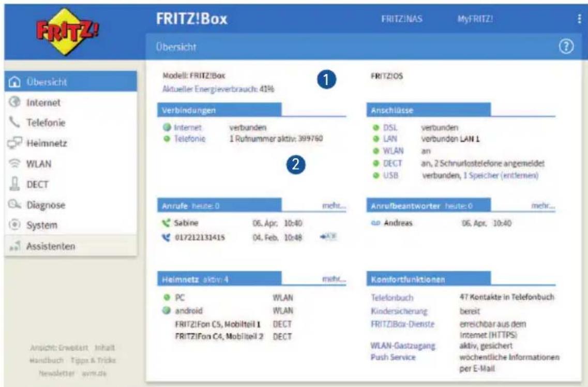
Task: Open the Internet sidebar menu
Action: tap(71, 102)
